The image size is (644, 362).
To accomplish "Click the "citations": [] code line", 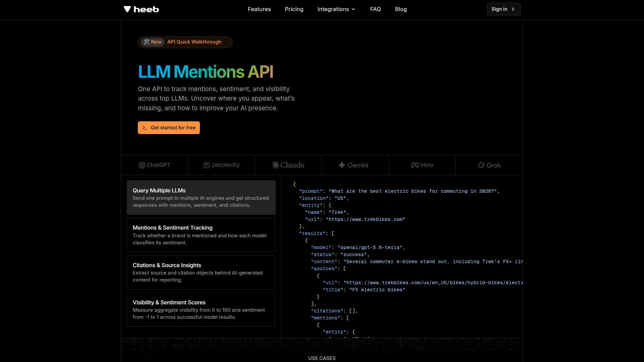I will pos(334,311).
